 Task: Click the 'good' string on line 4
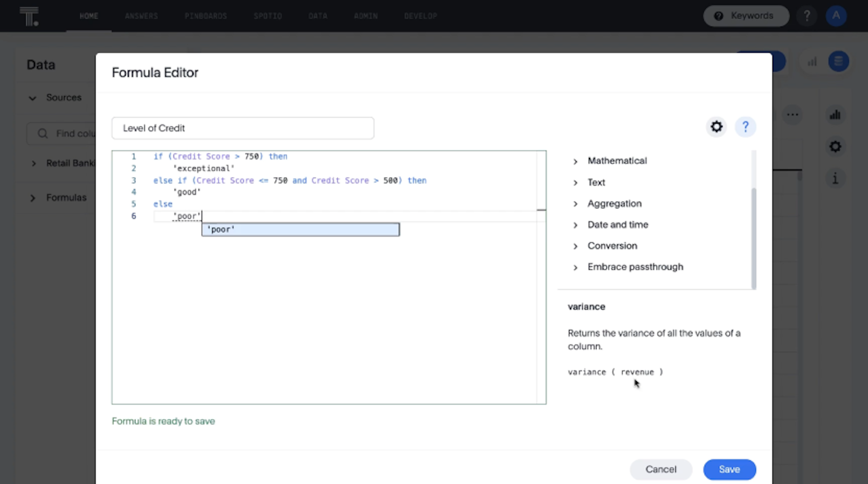(187, 192)
